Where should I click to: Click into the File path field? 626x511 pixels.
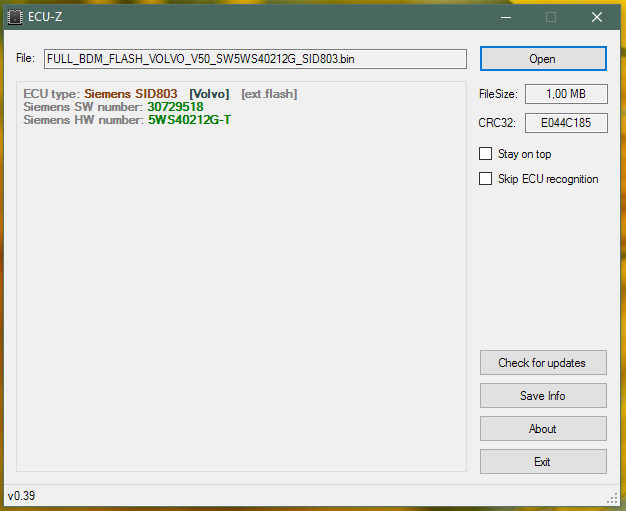click(x=255, y=59)
